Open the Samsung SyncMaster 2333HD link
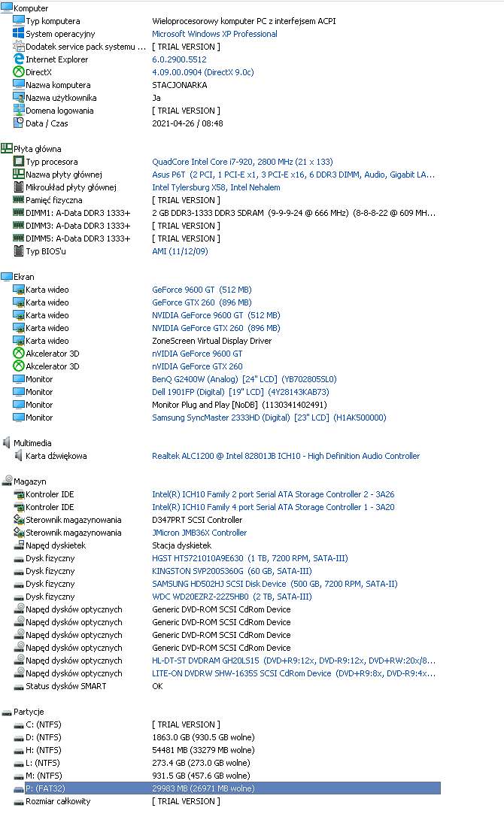The width and height of the screenshot is (504, 817). 269,418
